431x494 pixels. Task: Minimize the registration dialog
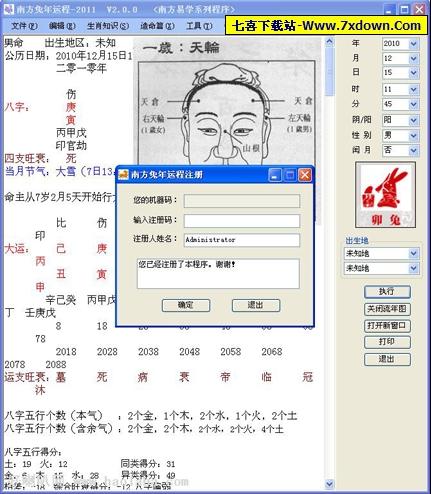pos(275,175)
